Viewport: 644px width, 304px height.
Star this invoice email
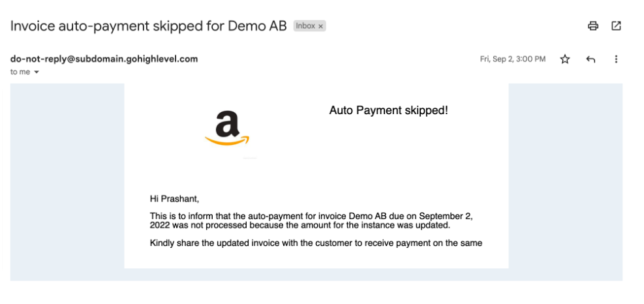[565, 59]
